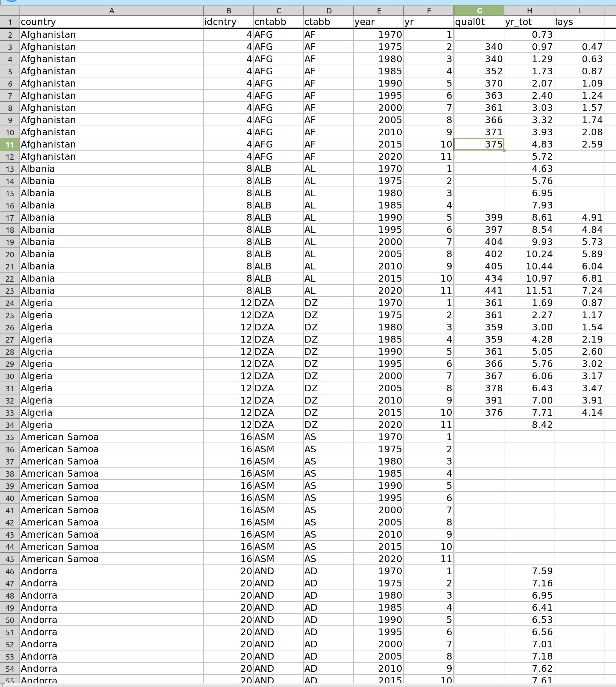The width and height of the screenshot is (616, 687).
Task: Click the 'cntabb' header cell
Action: click(x=278, y=22)
